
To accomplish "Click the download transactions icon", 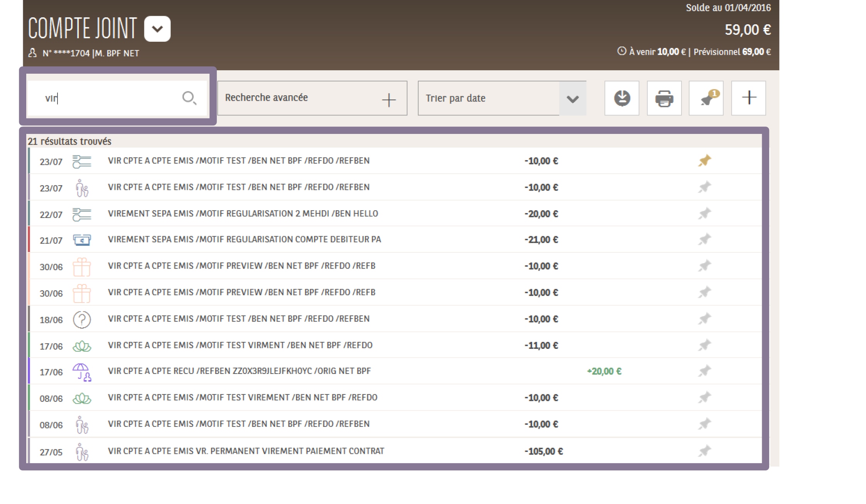I will (622, 98).
